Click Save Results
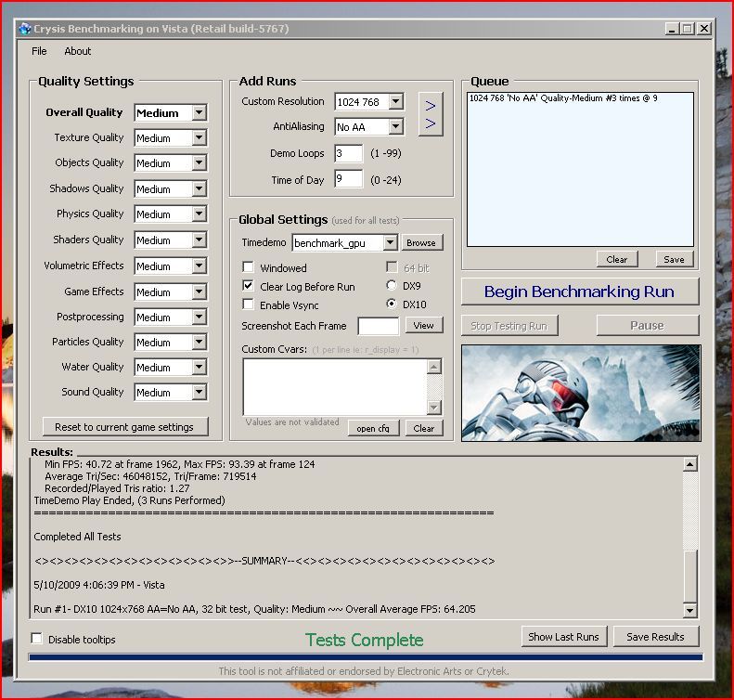734x700 pixels. [656, 636]
